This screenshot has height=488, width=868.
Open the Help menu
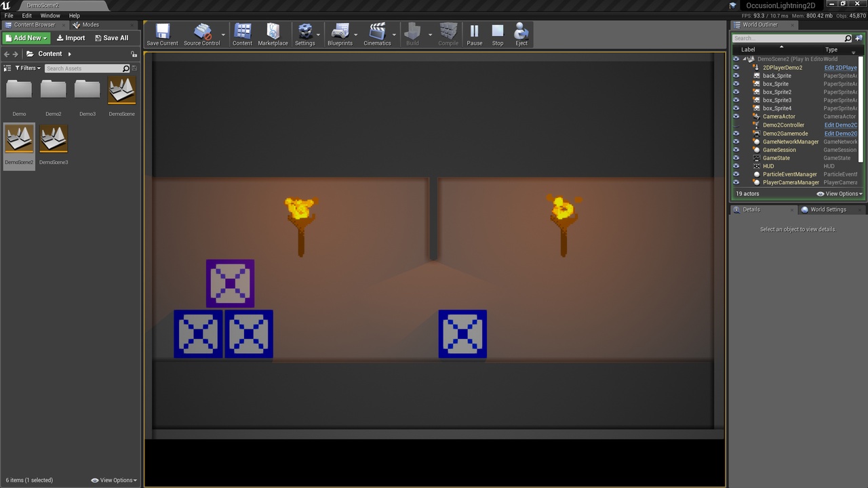(x=75, y=16)
